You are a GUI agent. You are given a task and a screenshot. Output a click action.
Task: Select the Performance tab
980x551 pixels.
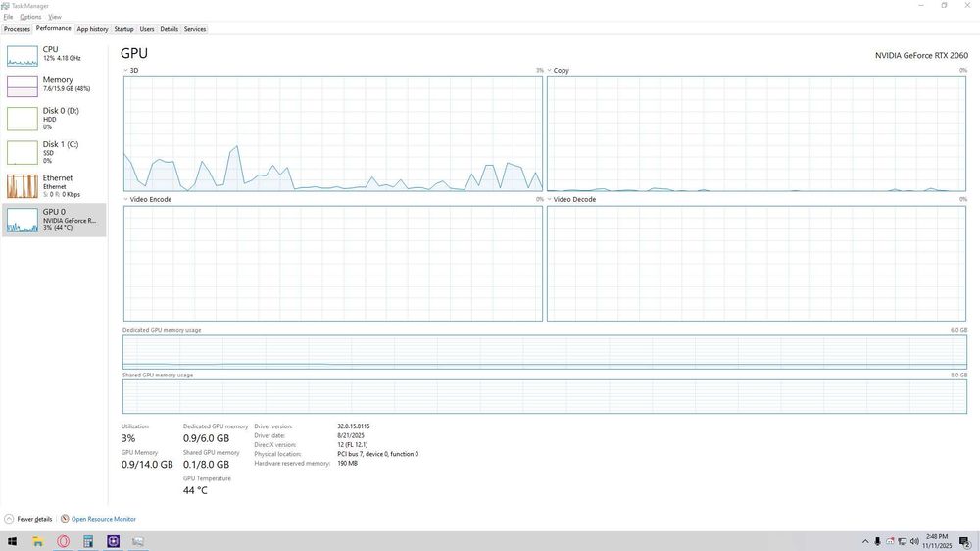point(53,28)
